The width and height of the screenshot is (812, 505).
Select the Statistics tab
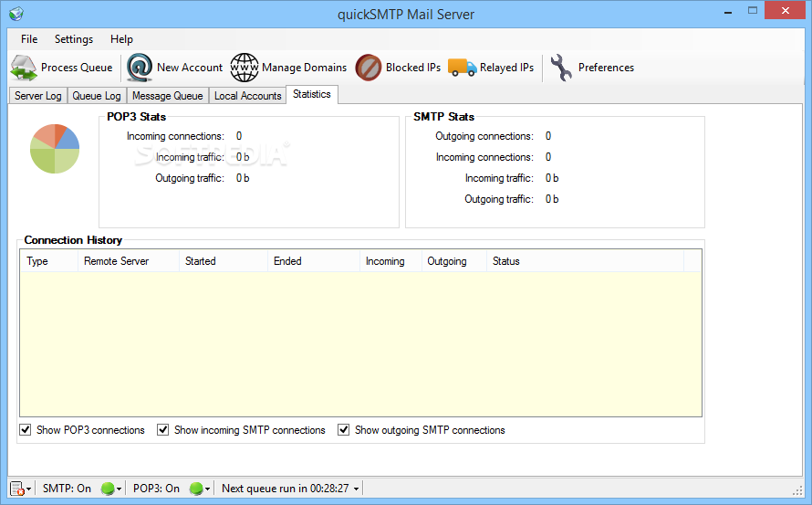coord(312,94)
